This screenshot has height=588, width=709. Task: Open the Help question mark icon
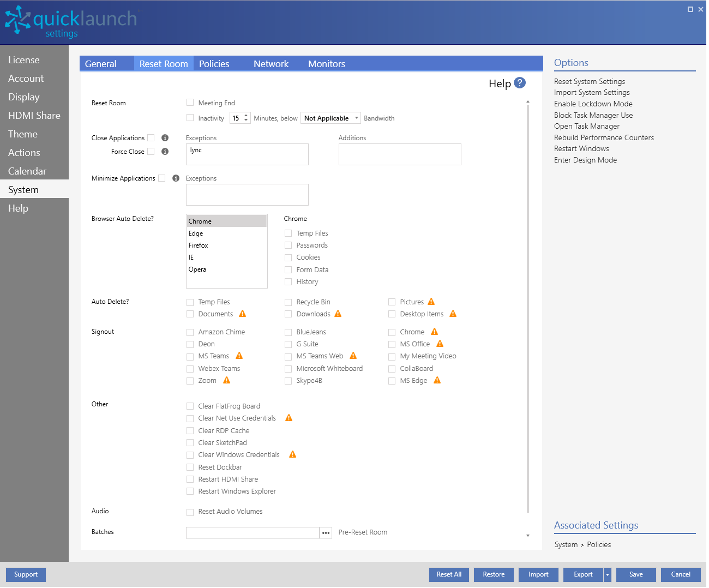(520, 83)
